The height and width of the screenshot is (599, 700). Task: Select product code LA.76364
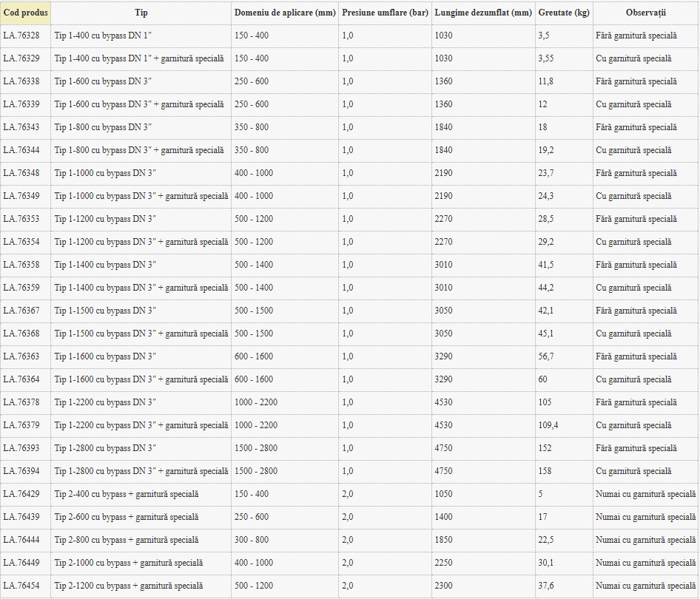point(21,379)
